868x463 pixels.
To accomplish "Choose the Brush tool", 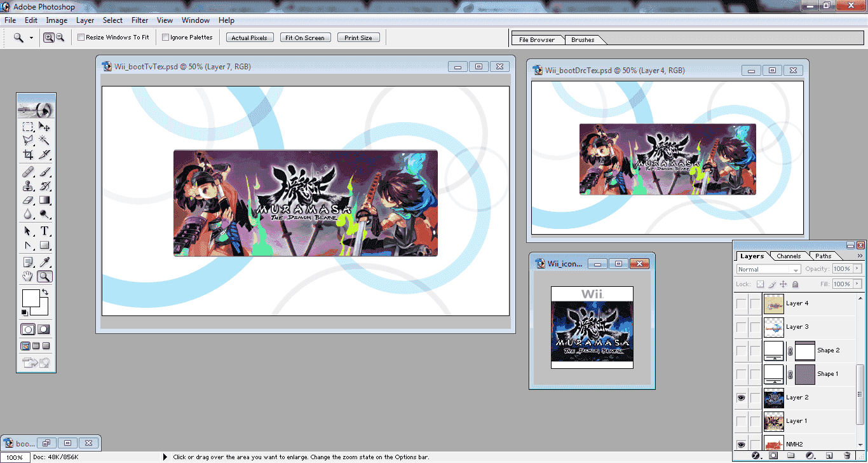I will [x=44, y=172].
